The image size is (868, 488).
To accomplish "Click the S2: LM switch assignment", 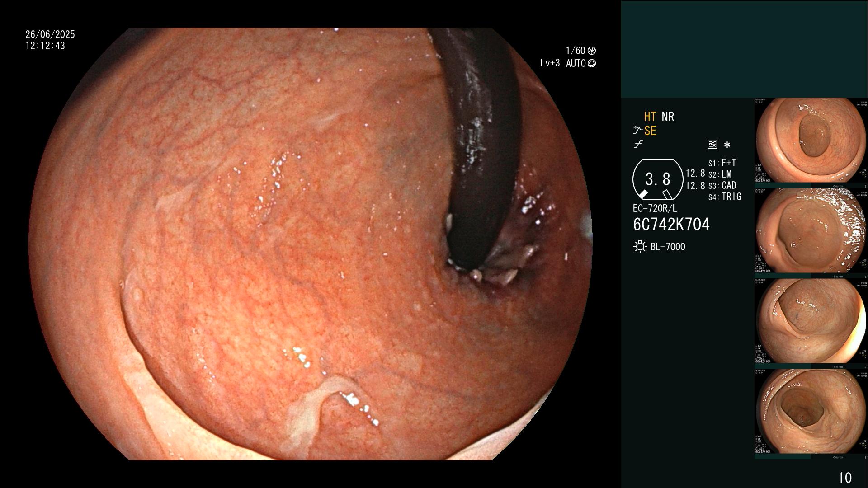I will [x=720, y=174].
